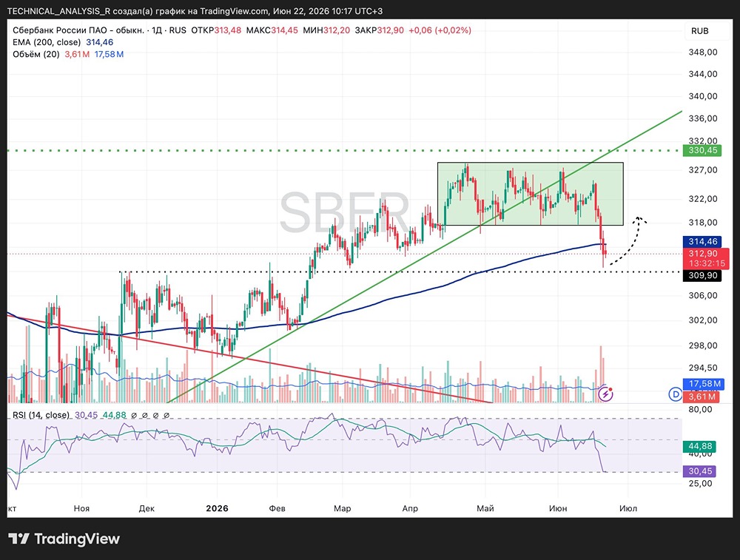Click the Мар label on time axis
Image resolution: width=740 pixels, height=560 pixels.
(342, 508)
